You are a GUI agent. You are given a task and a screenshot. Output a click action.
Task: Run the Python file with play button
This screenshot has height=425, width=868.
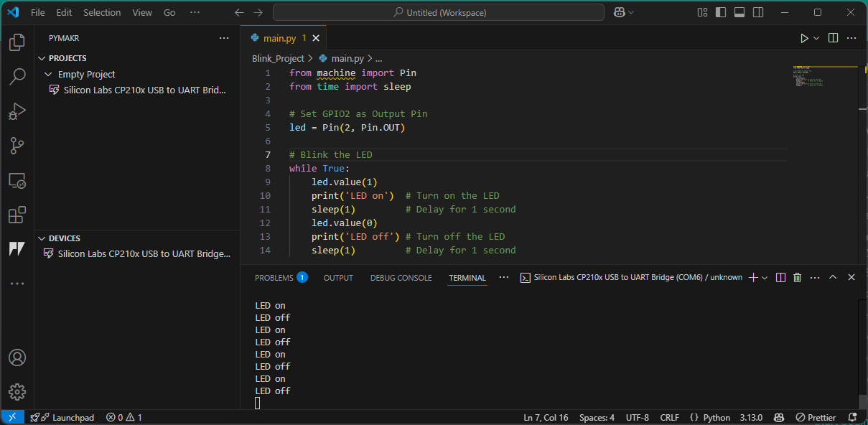pyautogui.click(x=804, y=38)
